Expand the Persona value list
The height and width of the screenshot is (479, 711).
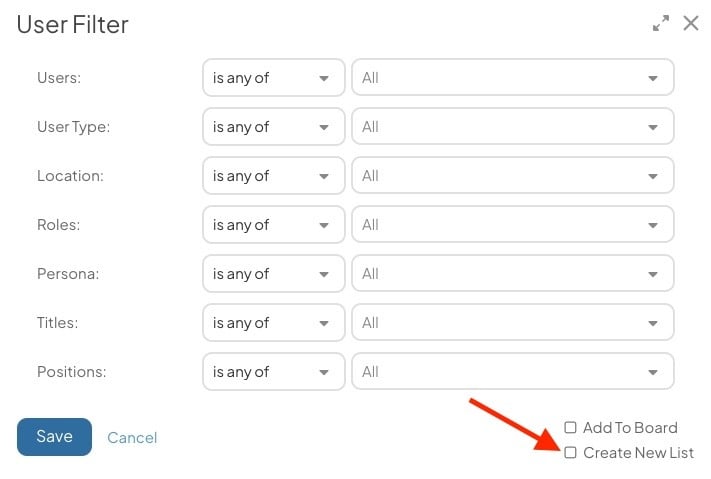coord(512,274)
